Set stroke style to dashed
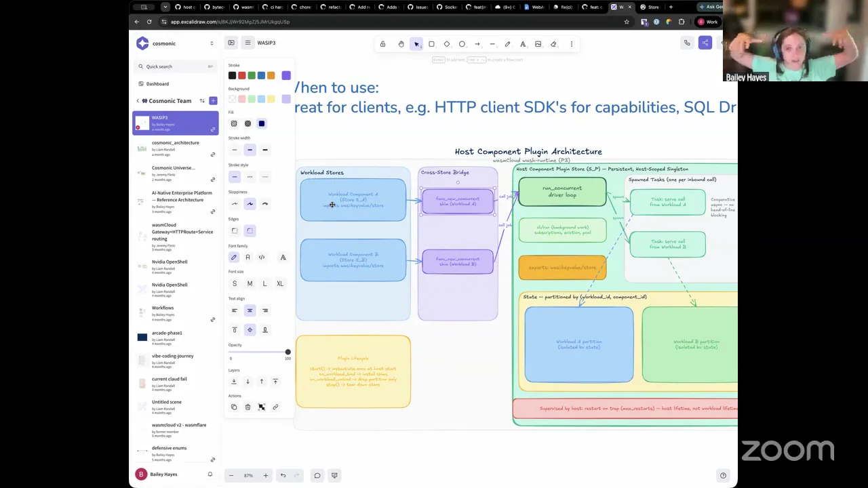Viewport: 868px width, 488px height. click(250, 177)
